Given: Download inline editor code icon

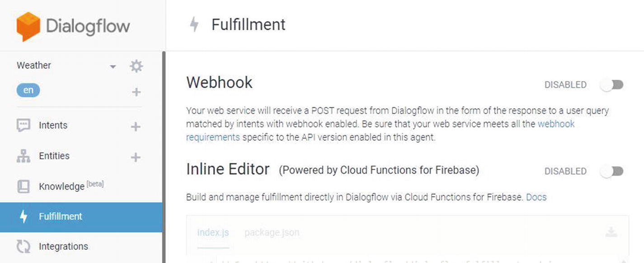Looking at the screenshot, I should click(611, 232).
